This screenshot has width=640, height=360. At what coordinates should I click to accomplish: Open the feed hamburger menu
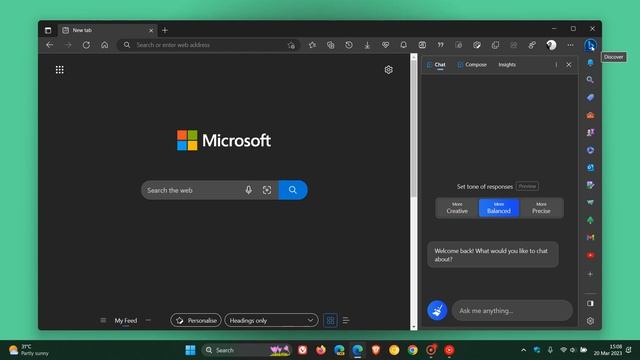coord(103,320)
